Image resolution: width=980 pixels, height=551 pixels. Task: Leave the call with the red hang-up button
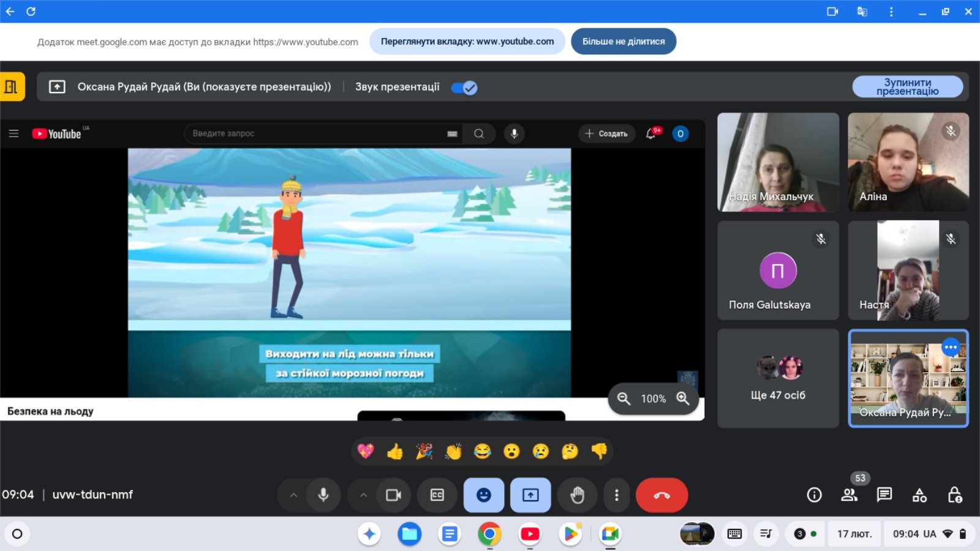662,495
